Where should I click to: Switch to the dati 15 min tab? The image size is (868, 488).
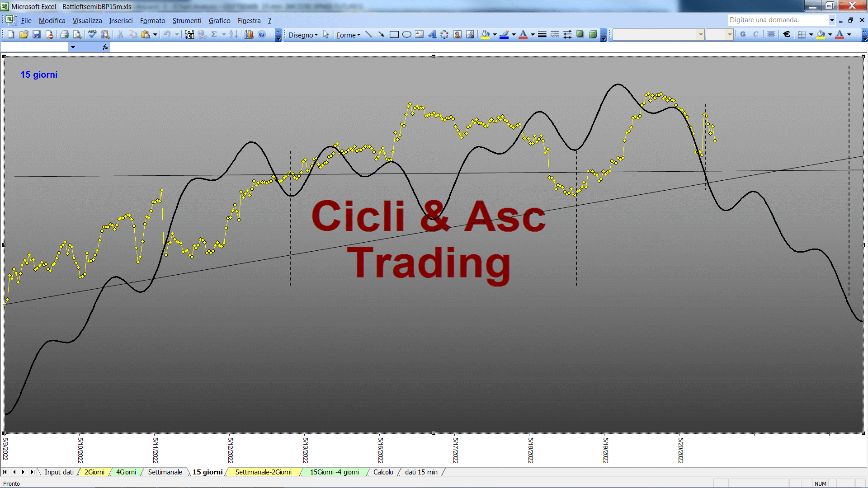pos(421,472)
